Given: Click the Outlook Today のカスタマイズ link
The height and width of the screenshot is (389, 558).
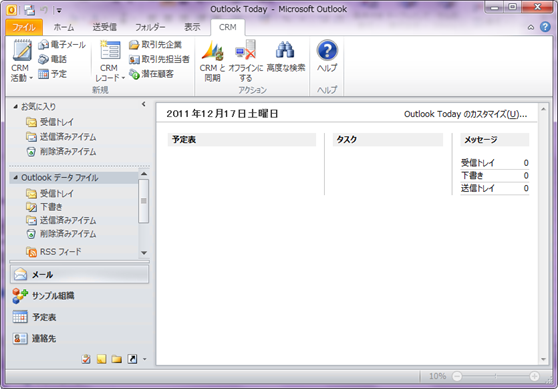Looking at the screenshot, I should pos(465,114).
